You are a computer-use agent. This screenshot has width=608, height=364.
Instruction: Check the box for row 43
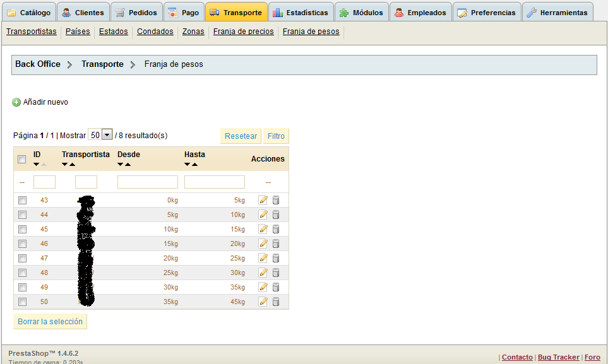(x=23, y=201)
